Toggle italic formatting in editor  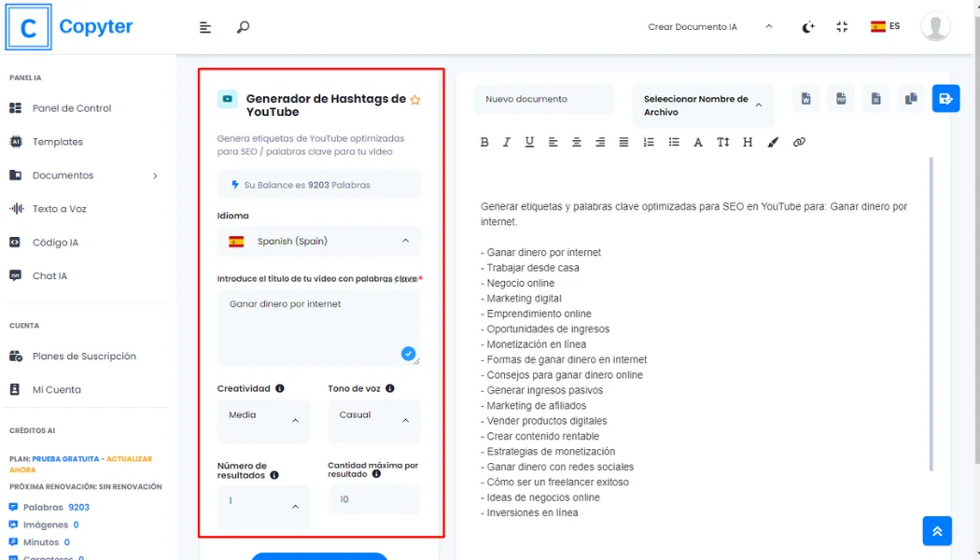(507, 143)
